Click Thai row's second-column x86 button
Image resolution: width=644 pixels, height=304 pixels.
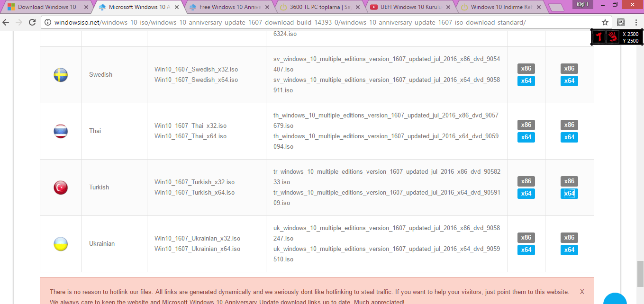[x=569, y=125]
